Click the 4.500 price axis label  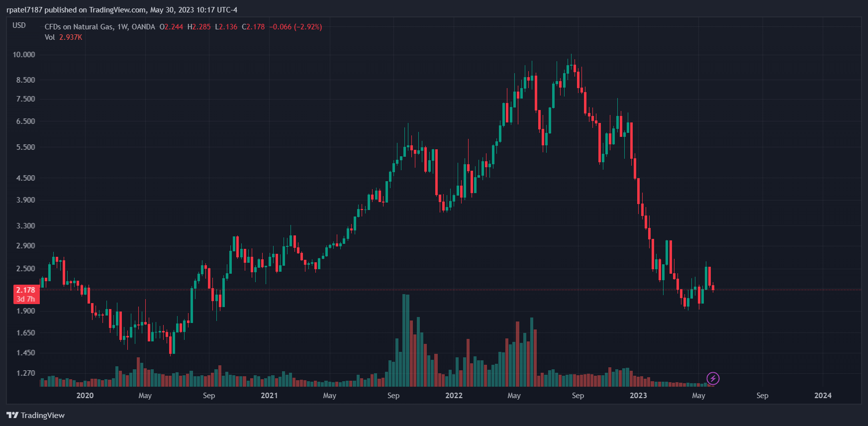25,178
